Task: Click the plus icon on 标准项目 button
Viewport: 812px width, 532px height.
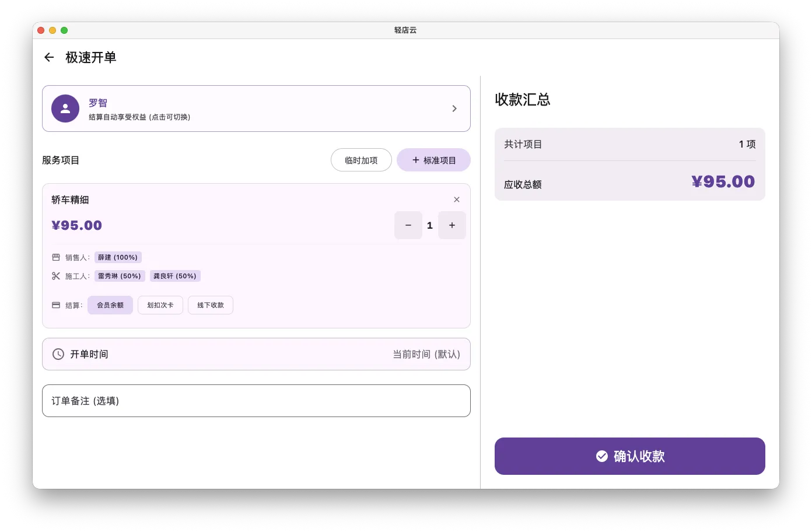Action: (415, 159)
